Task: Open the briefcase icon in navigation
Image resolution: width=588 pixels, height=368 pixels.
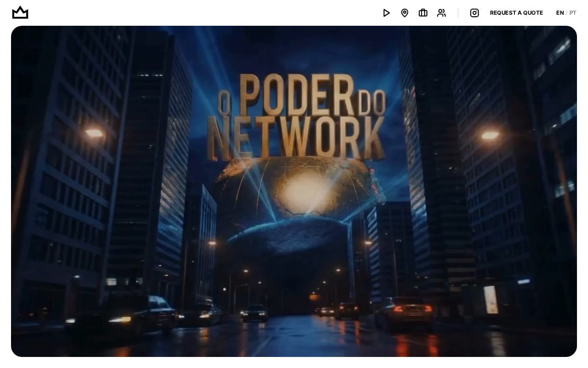Action: pyautogui.click(x=423, y=13)
